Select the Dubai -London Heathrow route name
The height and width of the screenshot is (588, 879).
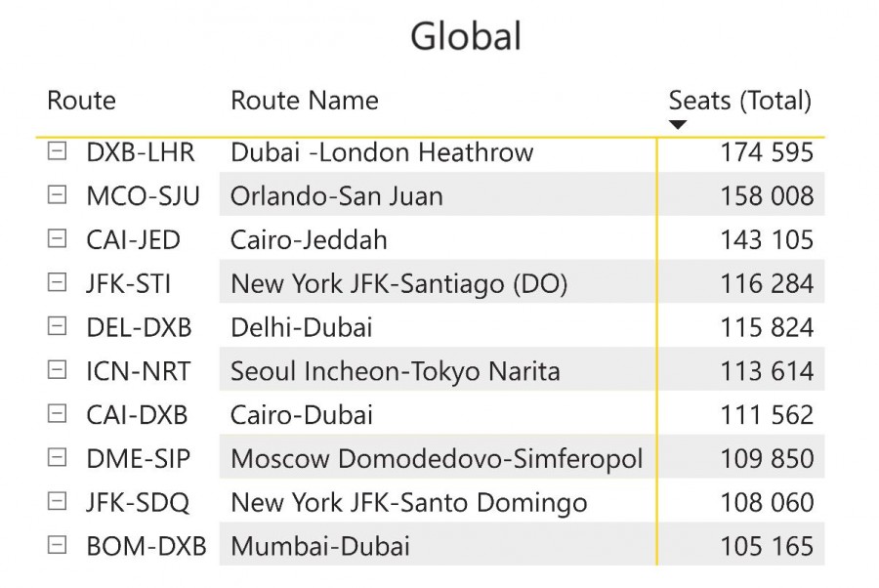point(382,152)
